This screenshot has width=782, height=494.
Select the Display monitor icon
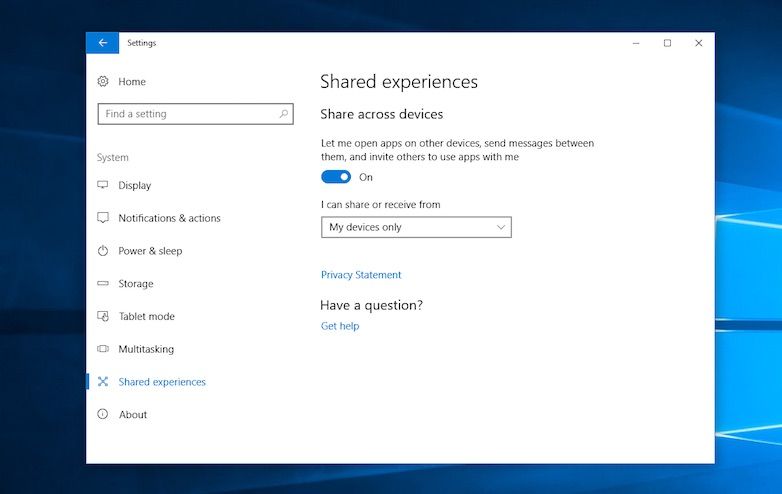click(103, 185)
